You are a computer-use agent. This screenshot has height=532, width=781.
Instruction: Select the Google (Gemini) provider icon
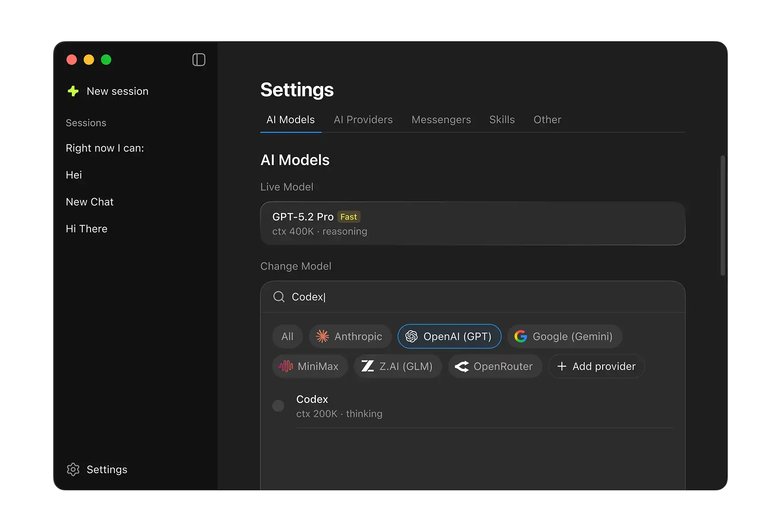pos(520,336)
